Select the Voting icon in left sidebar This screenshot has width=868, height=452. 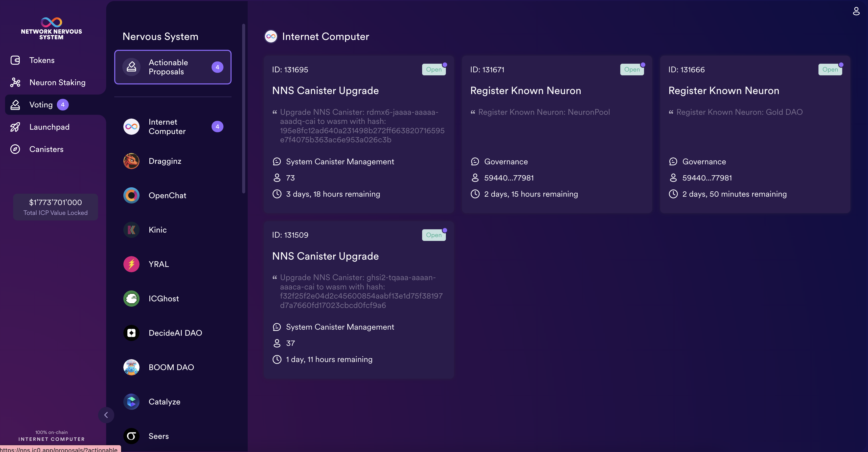pos(15,105)
